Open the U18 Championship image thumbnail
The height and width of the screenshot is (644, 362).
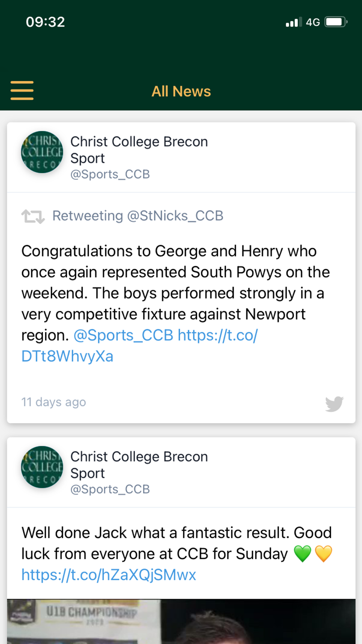click(x=181, y=621)
